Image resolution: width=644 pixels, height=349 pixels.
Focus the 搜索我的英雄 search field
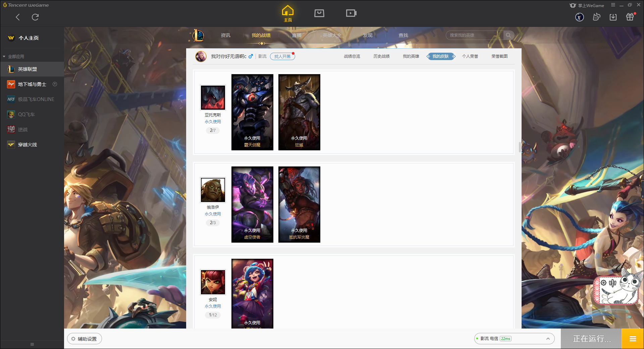[475, 35]
